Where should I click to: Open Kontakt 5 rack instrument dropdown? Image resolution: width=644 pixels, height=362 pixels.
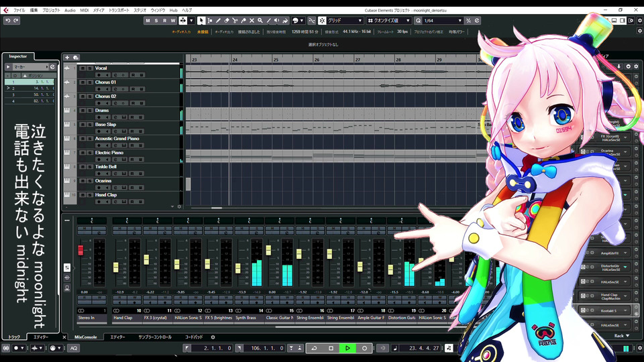pyautogui.click(x=625, y=310)
